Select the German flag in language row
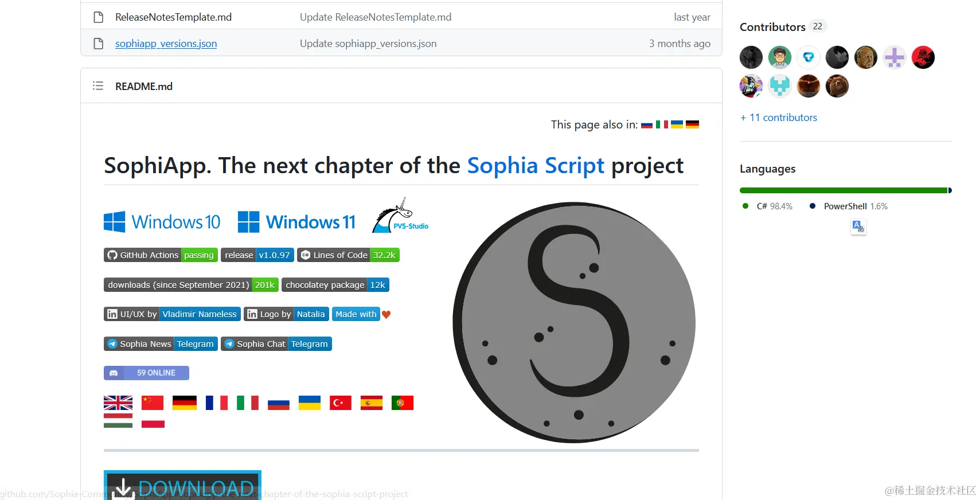This screenshot has width=980, height=500. (185, 403)
